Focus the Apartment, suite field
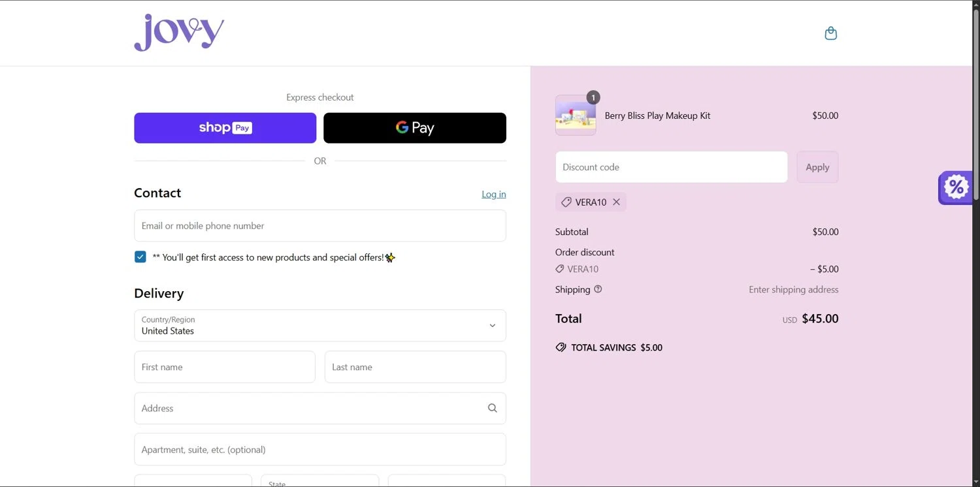 320,449
